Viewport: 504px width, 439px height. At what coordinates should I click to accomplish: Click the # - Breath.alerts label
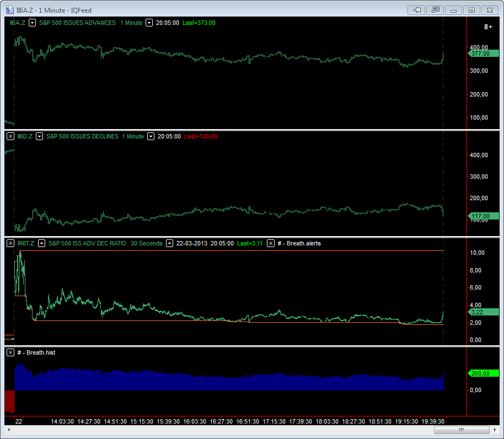[x=299, y=243]
